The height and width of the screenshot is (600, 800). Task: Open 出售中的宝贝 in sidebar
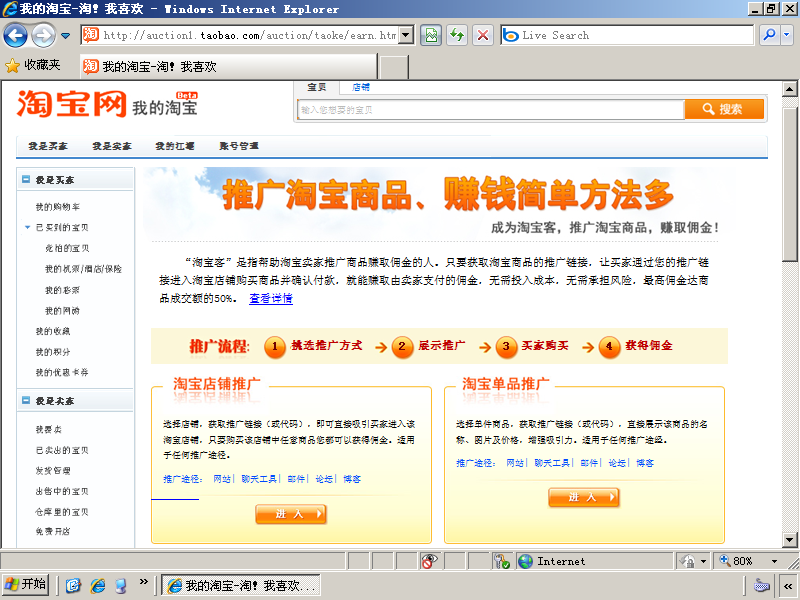[62, 491]
